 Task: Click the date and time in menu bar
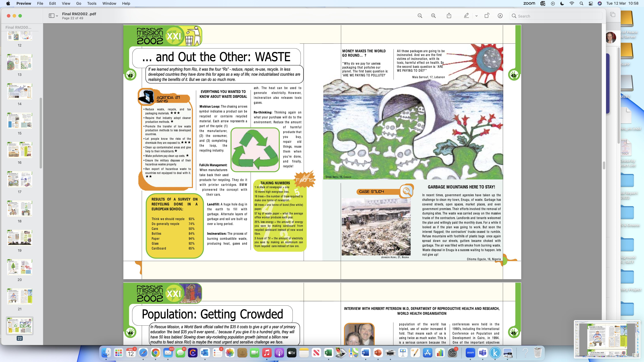pos(622,3)
